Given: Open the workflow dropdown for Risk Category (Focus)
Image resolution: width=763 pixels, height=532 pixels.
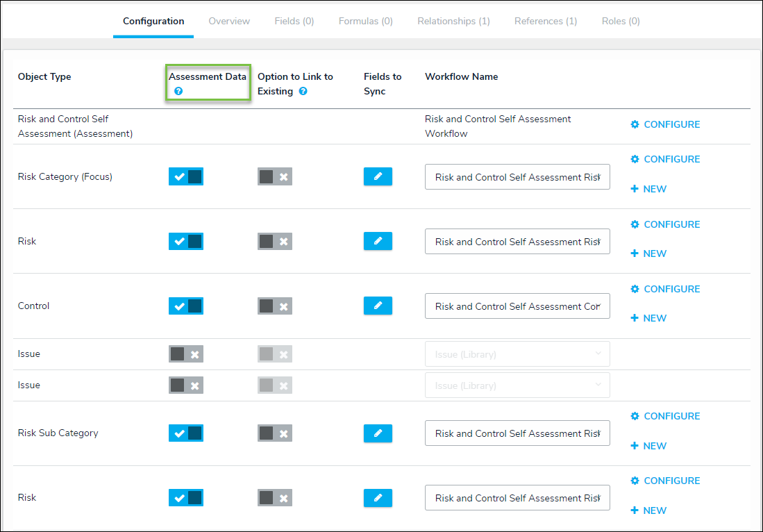Looking at the screenshot, I should (x=517, y=176).
